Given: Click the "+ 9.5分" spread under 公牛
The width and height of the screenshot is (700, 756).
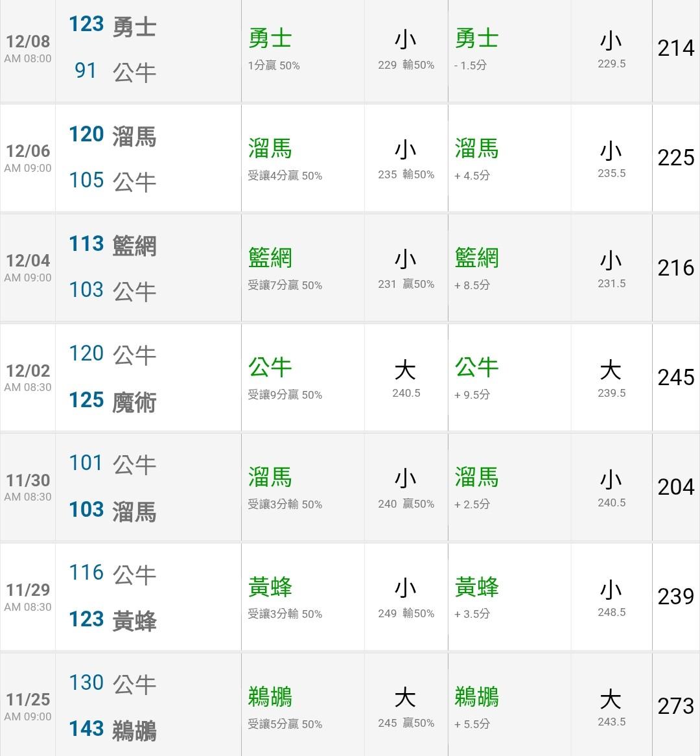Looking at the screenshot, I should point(472,394).
